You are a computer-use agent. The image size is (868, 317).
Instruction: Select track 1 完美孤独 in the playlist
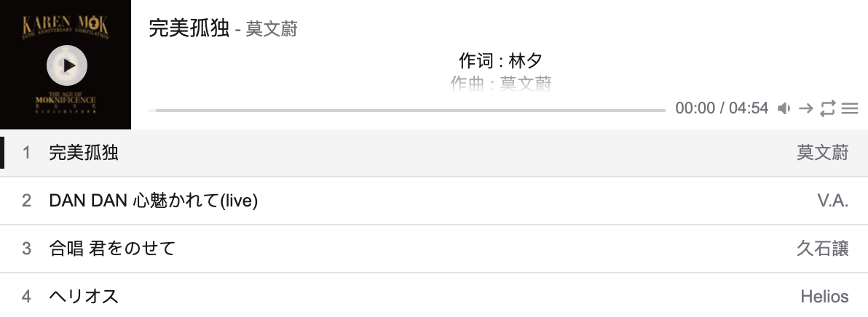434,153
